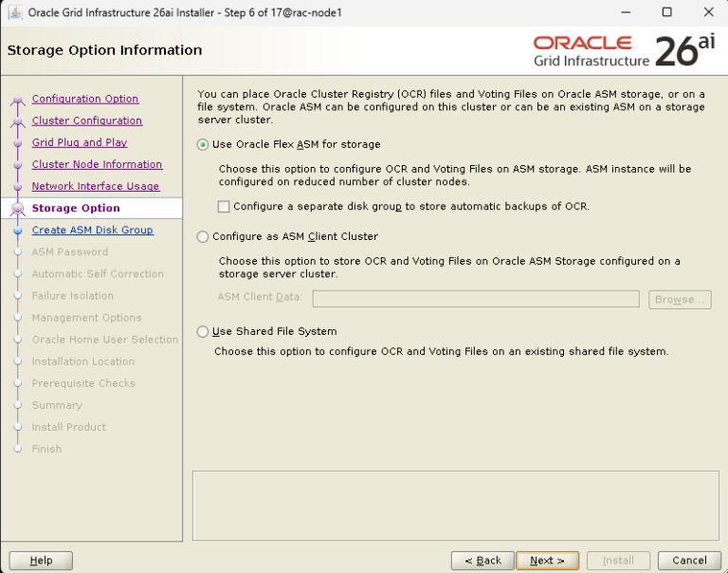Click the Management Options step text

(x=86, y=318)
